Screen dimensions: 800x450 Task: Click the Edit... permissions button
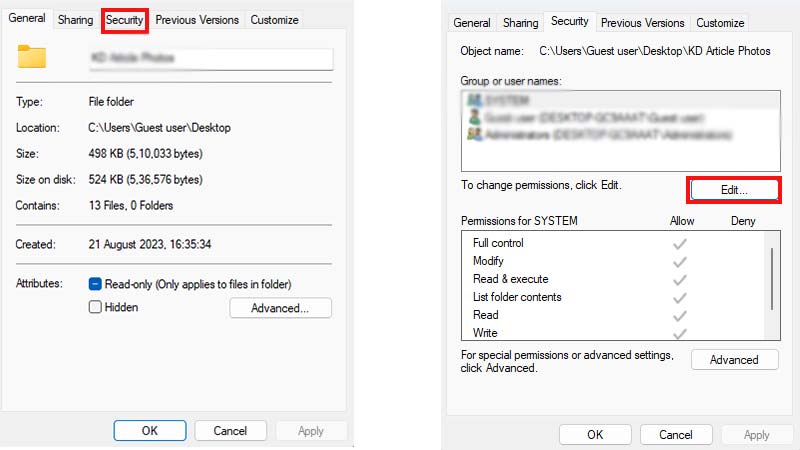tap(734, 190)
